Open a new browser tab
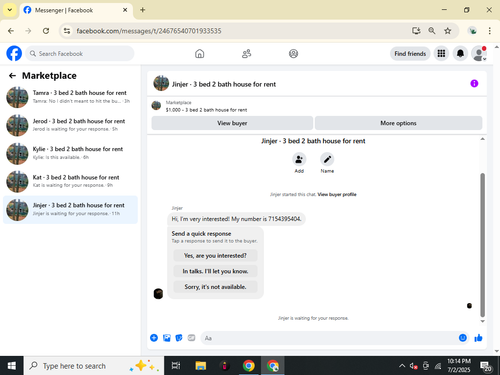 (x=143, y=10)
